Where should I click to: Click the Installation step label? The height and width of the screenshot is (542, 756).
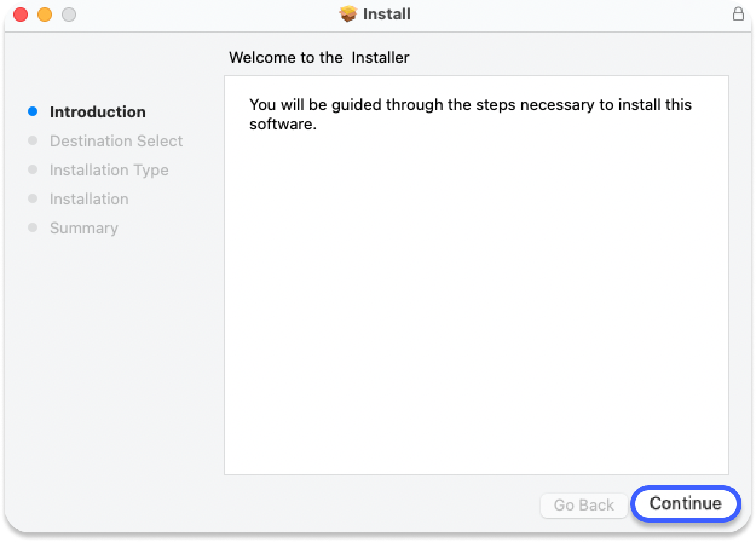[x=89, y=199]
